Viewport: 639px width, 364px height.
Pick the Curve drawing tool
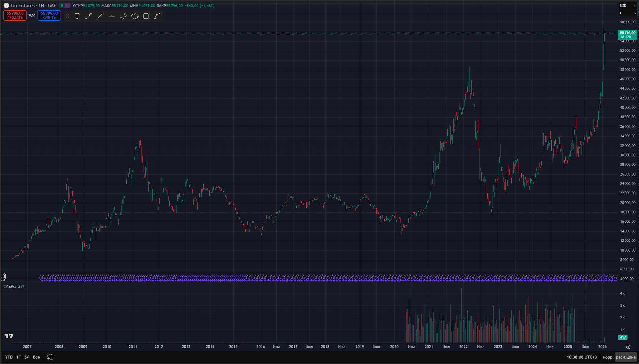[x=158, y=16]
